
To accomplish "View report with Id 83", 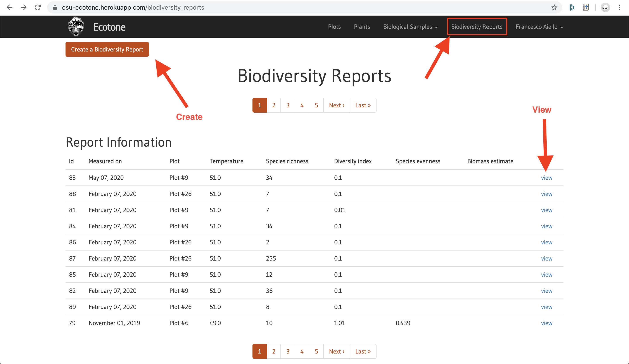I will pyautogui.click(x=547, y=178).
